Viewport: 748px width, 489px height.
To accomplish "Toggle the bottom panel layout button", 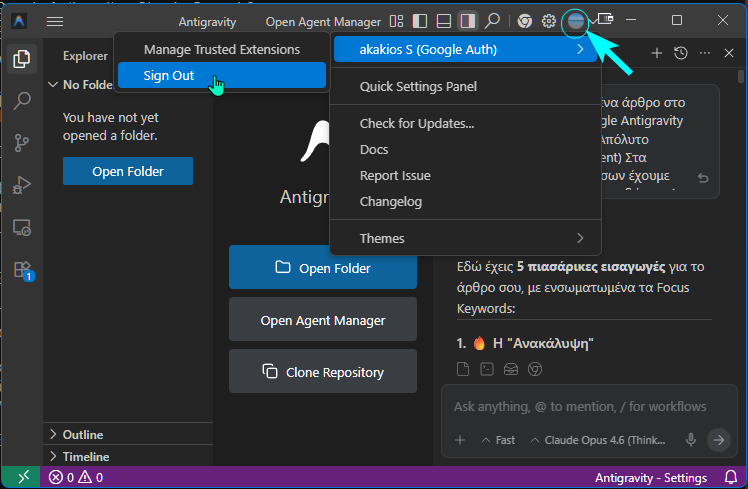I will [443, 21].
